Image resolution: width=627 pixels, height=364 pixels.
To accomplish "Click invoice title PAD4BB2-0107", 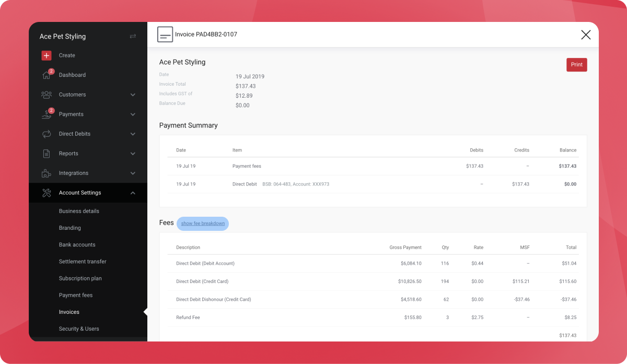I will (x=206, y=34).
